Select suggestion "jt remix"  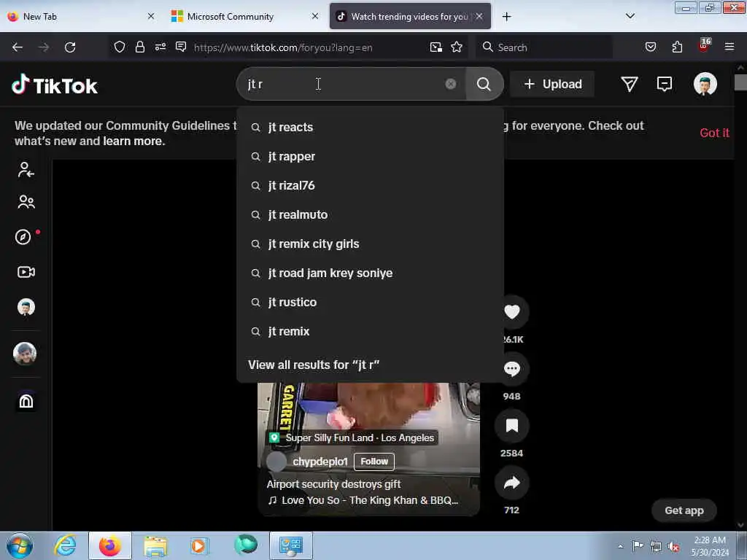click(x=370, y=332)
